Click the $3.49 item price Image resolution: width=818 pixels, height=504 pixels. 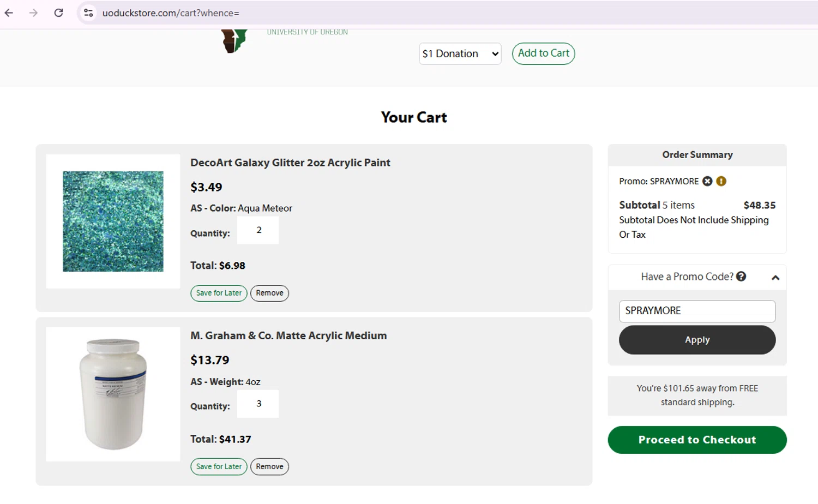tap(206, 187)
